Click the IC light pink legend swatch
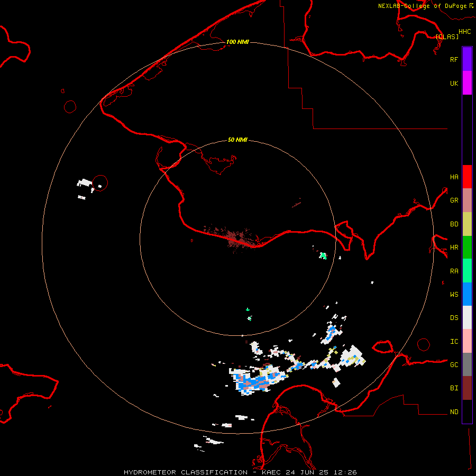This screenshot has width=476, height=476. [467, 341]
